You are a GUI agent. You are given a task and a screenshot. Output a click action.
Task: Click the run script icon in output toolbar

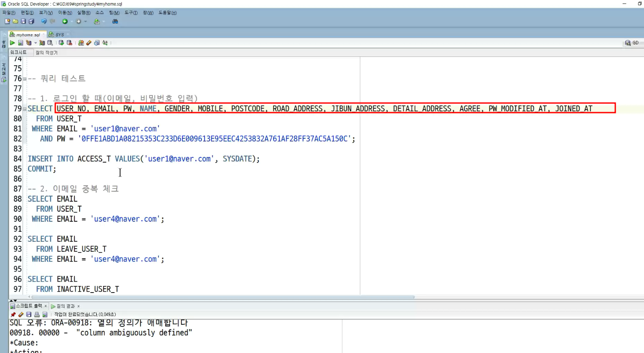(x=44, y=314)
